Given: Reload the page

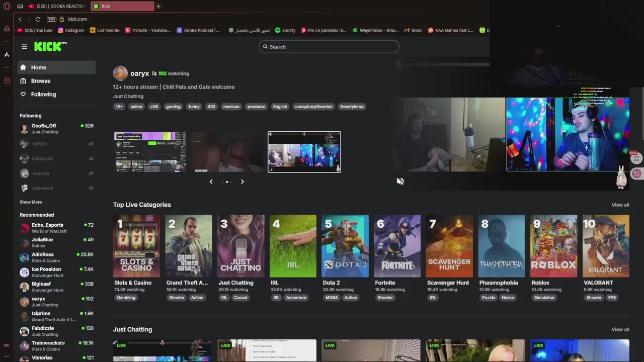Looking at the screenshot, I should [x=38, y=19].
